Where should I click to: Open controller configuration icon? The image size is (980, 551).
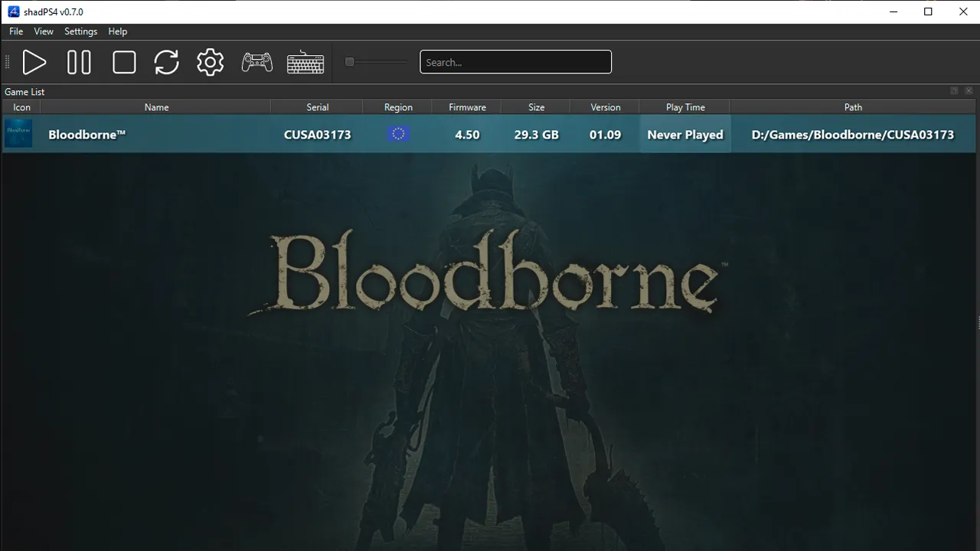(257, 62)
